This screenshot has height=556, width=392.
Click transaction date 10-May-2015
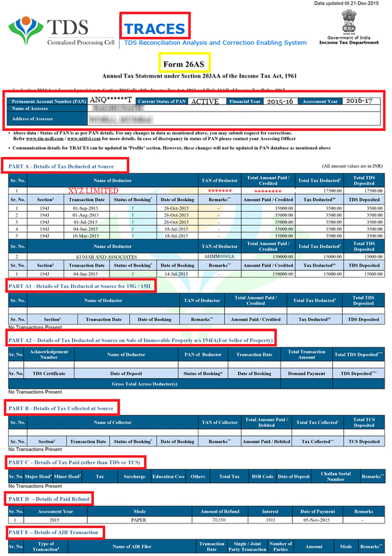(86, 236)
